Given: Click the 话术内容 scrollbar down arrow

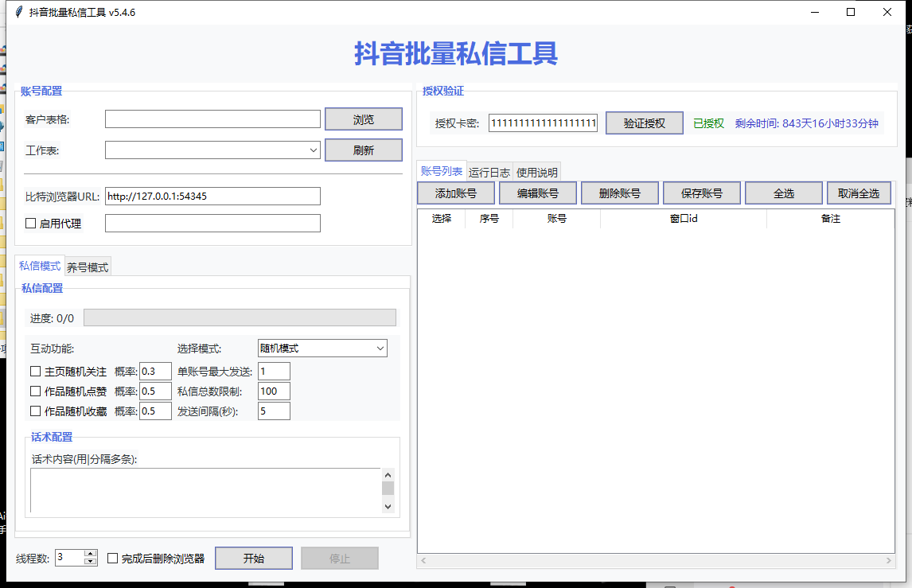Looking at the screenshot, I should pos(388,507).
